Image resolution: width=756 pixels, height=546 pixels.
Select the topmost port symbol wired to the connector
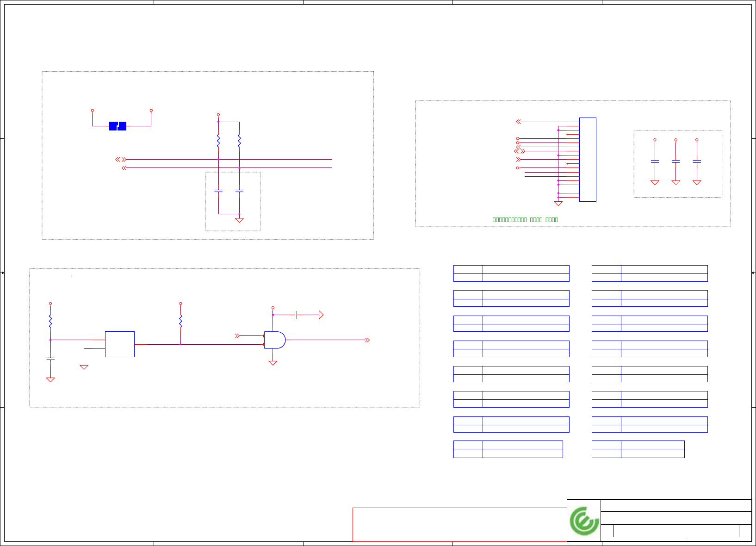[519, 122]
